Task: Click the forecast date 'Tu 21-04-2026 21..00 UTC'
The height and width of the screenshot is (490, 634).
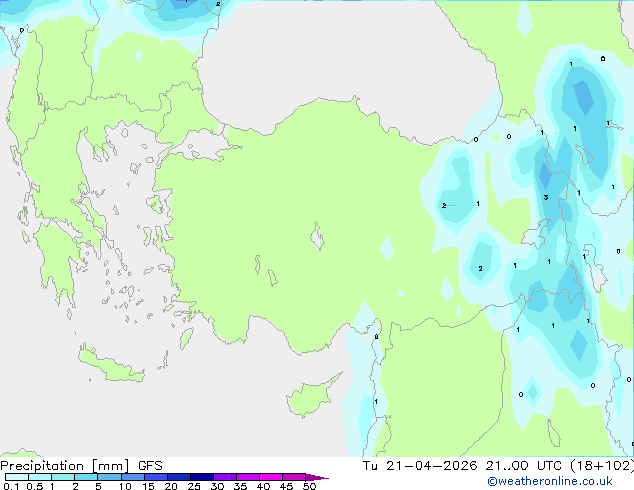Action: coord(462,466)
